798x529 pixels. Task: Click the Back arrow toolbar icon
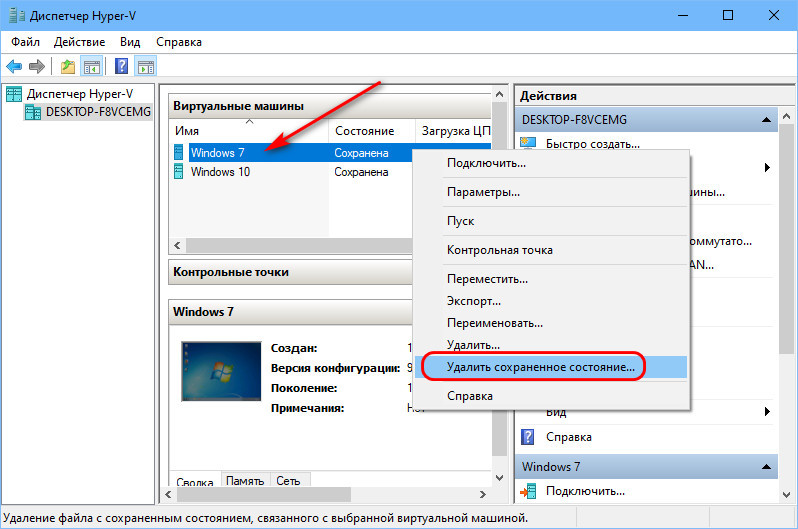coord(14,67)
